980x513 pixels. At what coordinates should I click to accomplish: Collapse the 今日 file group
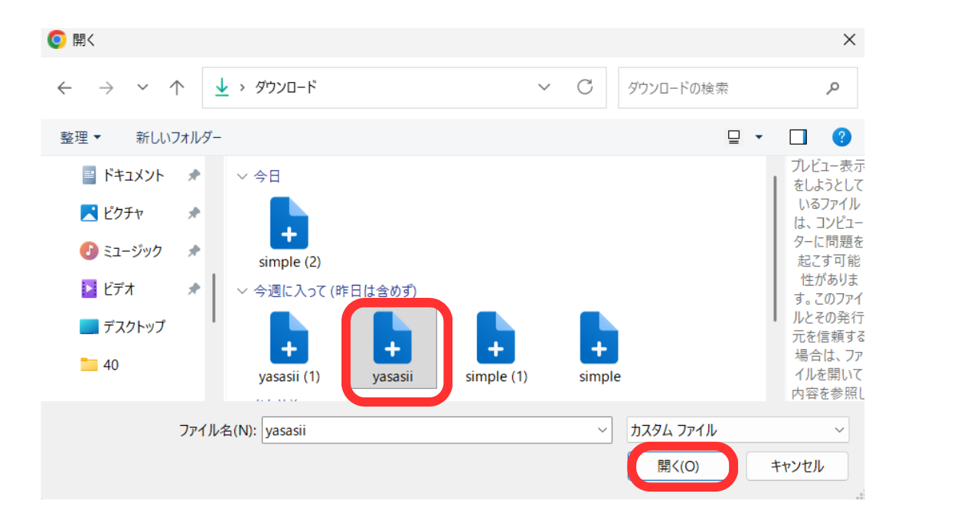243,175
